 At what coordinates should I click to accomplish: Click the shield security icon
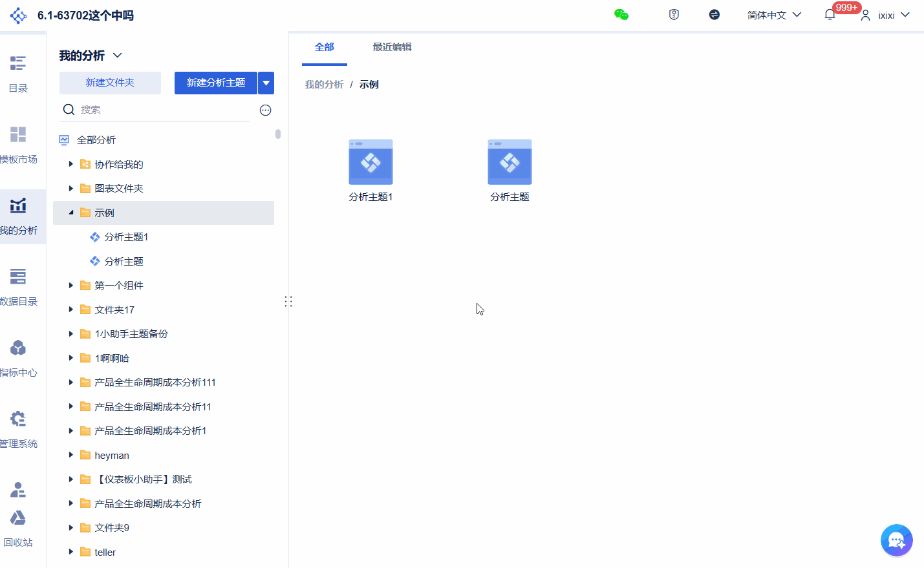click(x=674, y=15)
